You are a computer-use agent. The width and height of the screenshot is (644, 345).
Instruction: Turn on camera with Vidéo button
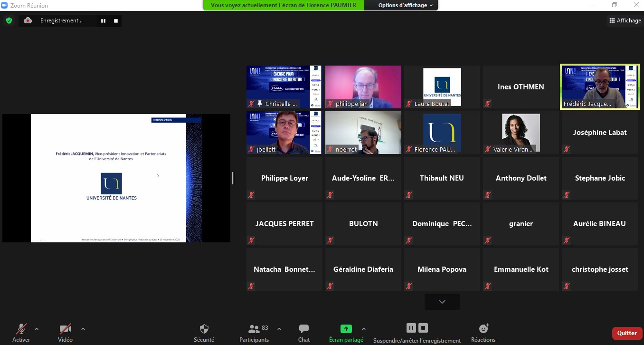[x=65, y=329]
